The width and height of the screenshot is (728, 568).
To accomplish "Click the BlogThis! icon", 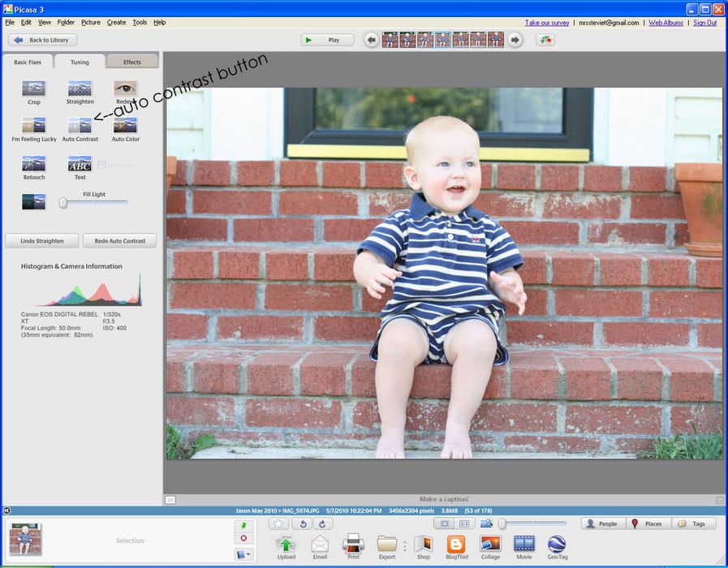I will point(456,544).
